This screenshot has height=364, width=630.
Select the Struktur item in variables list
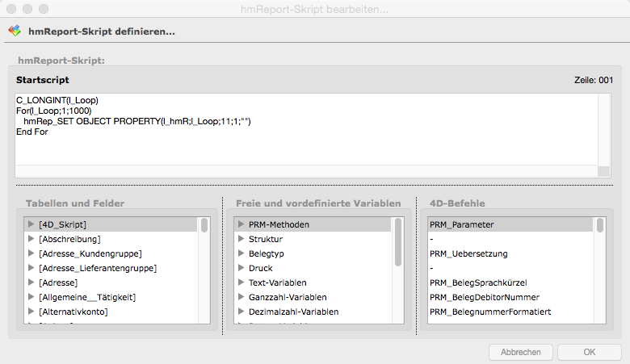click(x=266, y=239)
